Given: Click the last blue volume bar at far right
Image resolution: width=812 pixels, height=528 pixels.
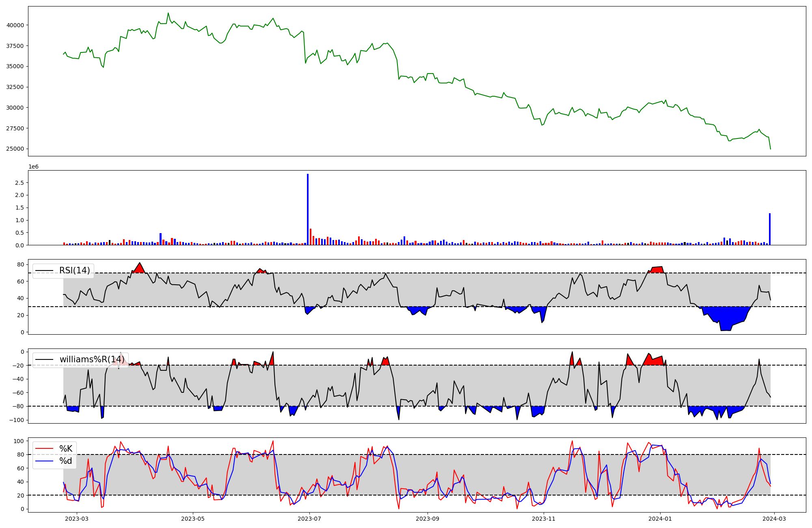Looking at the screenshot, I should coord(770,229).
